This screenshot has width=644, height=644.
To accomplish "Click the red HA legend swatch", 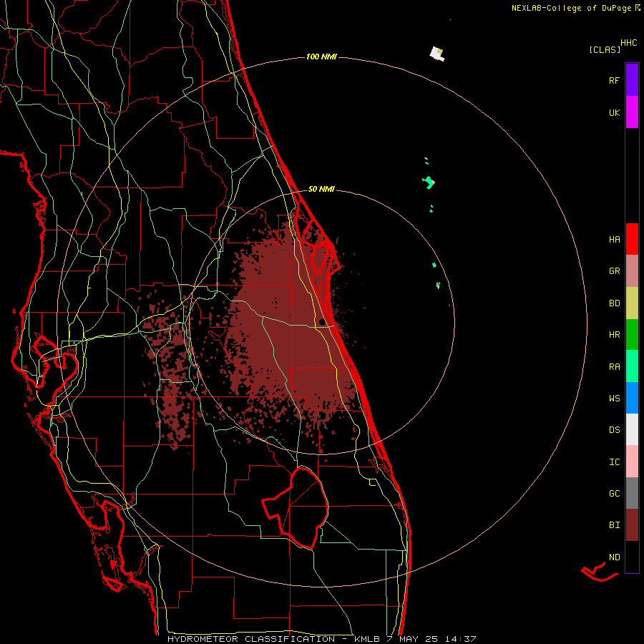I will pos(632,239).
